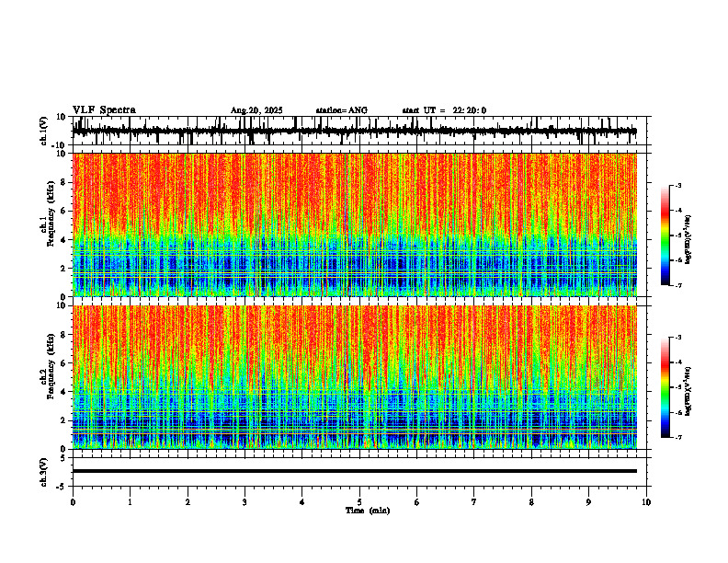The height and width of the screenshot is (563, 728).
Task: Click time axis tick label '1'
Action: pyautogui.click(x=130, y=502)
